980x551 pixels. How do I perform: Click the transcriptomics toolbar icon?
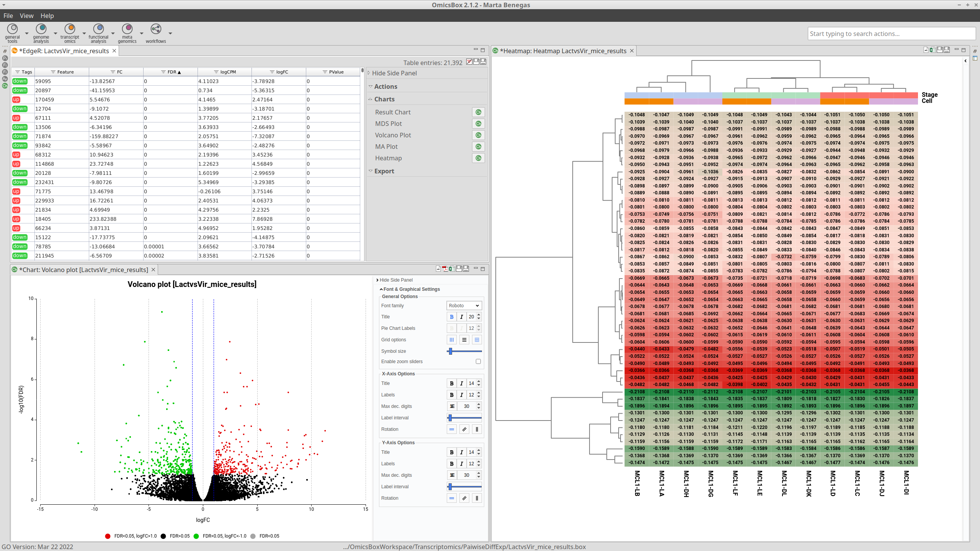point(70,29)
